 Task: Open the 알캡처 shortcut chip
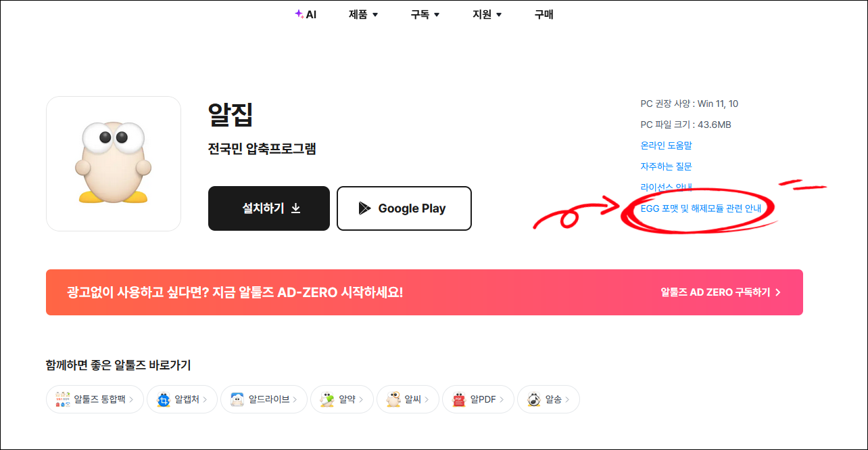click(182, 399)
